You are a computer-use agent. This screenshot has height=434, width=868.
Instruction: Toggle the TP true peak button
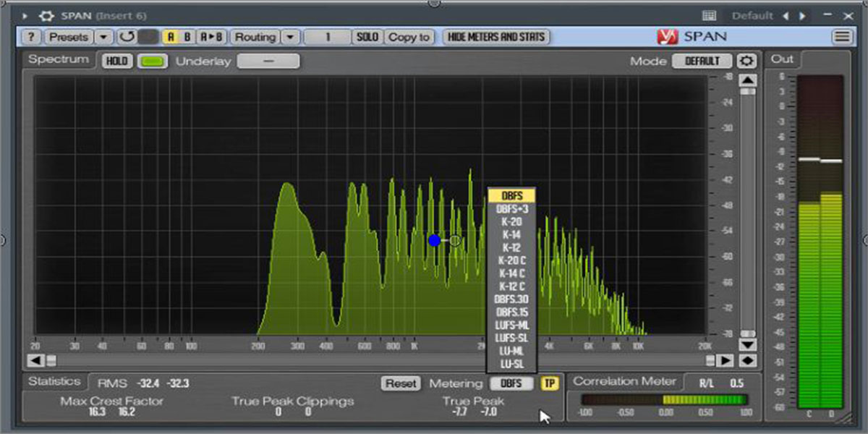550,383
